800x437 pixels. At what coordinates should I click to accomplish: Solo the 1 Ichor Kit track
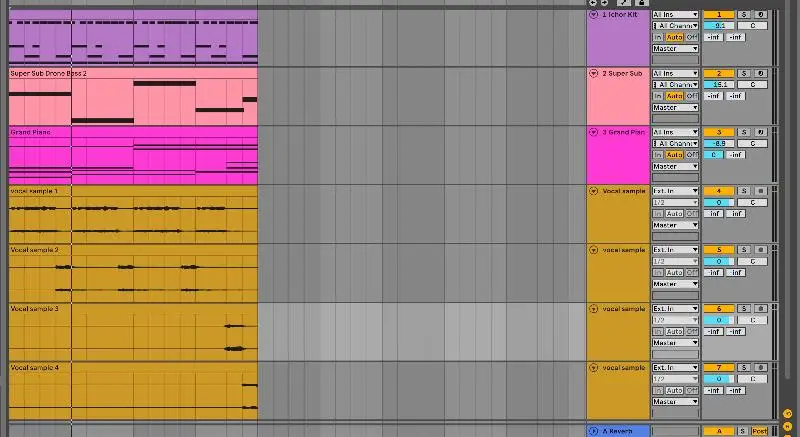[744, 15]
